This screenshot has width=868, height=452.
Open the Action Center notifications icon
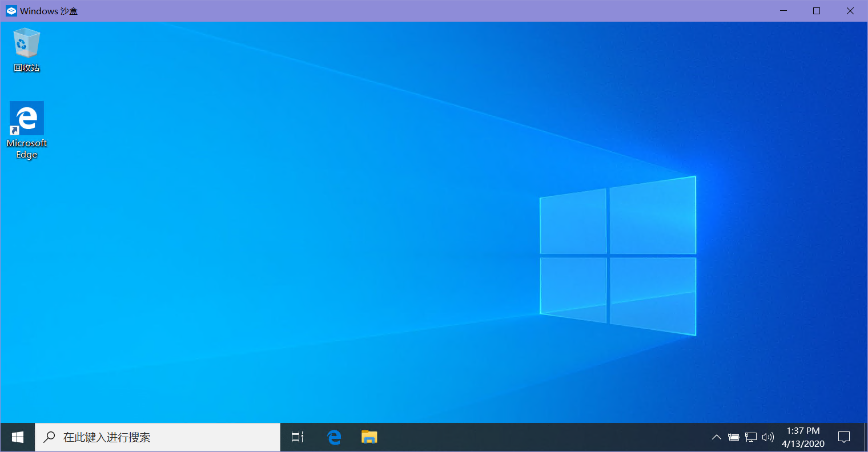844,437
